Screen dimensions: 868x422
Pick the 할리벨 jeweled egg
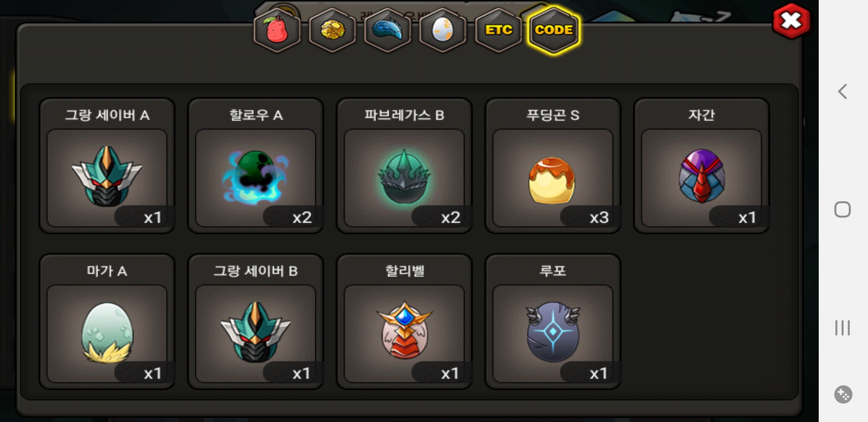point(404,322)
